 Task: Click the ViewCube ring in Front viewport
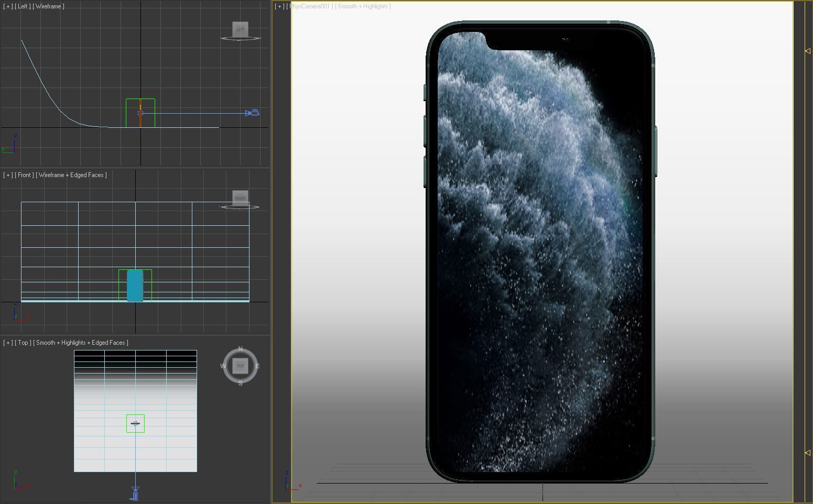coord(239,207)
